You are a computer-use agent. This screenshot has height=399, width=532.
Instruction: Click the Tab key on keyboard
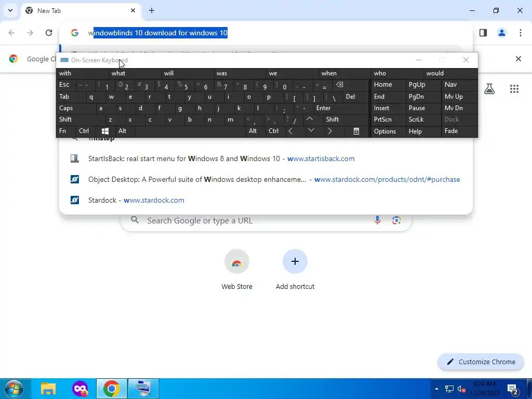pos(71,97)
